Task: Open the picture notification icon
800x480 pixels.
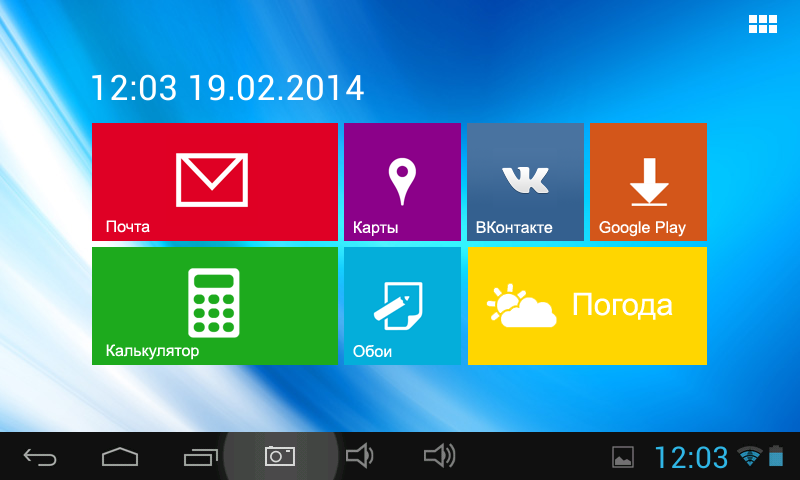Action: click(x=623, y=458)
